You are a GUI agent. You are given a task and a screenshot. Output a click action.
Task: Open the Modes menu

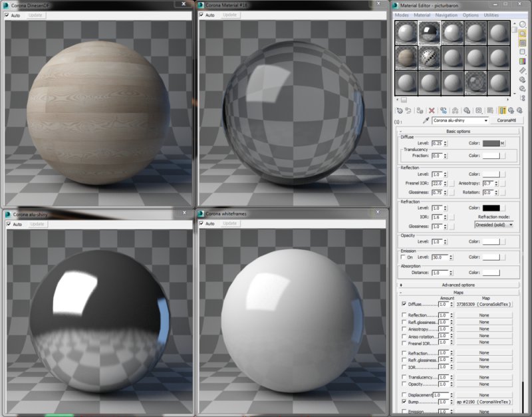tap(403, 15)
